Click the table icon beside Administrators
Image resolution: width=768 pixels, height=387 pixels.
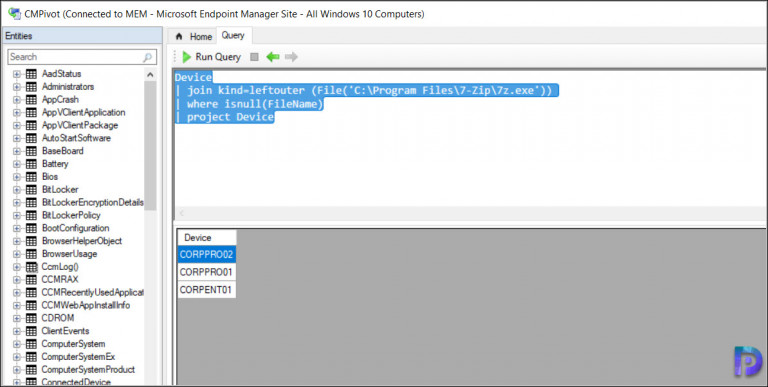(31, 87)
